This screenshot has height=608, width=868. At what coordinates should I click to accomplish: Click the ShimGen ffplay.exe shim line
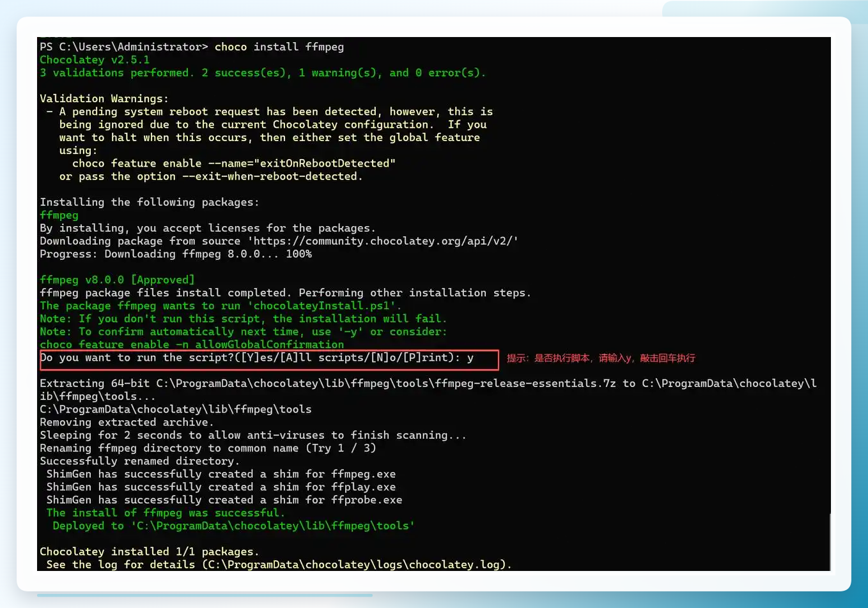point(221,487)
